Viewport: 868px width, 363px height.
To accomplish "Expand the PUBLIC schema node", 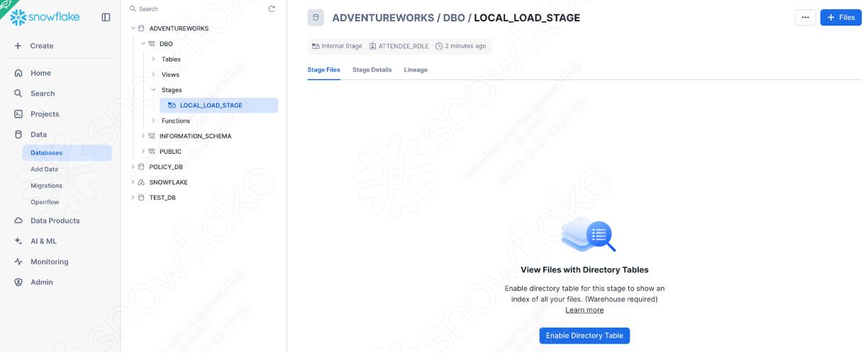I will 143,152.
